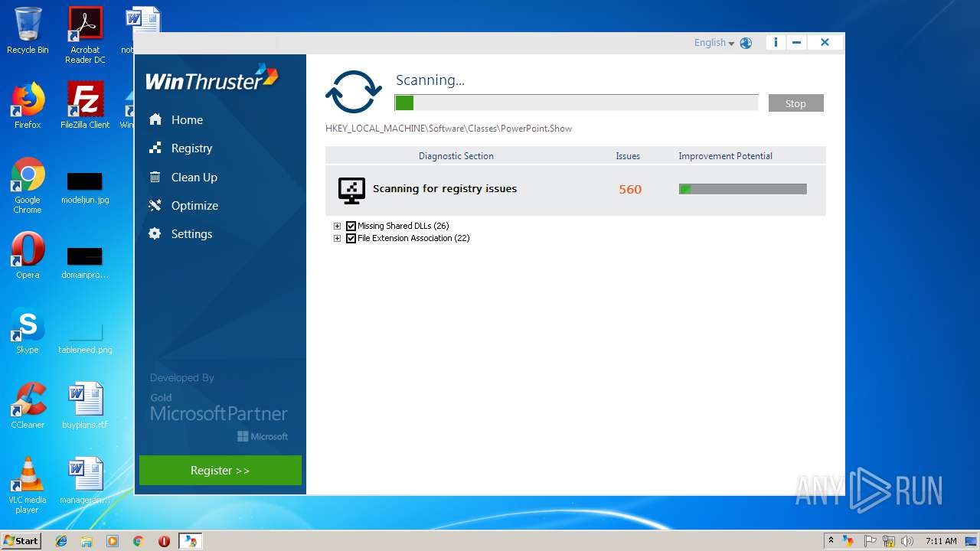Open the Home section in WinThruster
Screen dimensions: 980x551
click(x=187, y=120)
